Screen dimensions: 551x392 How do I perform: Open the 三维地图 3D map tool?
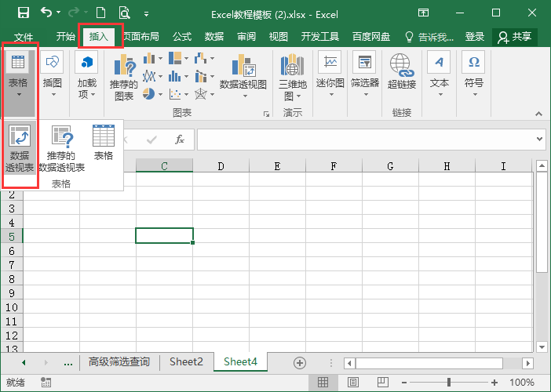pos(292,78)
